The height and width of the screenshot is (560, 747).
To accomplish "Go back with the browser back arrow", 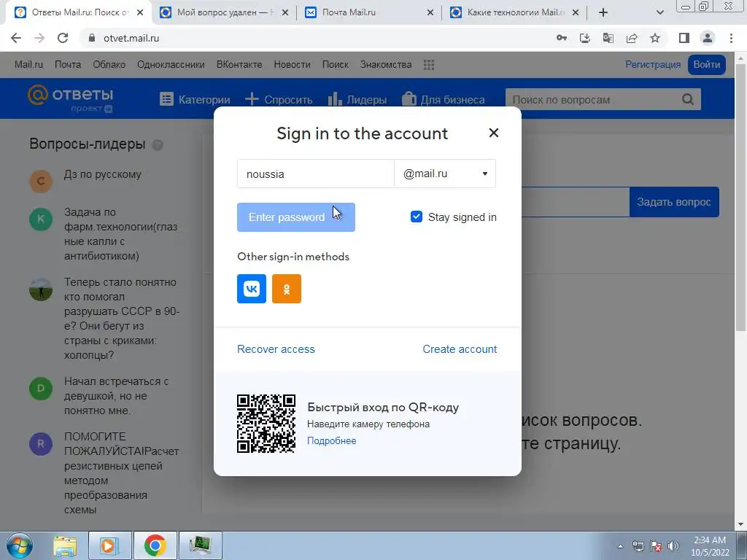I will point(16,38).
